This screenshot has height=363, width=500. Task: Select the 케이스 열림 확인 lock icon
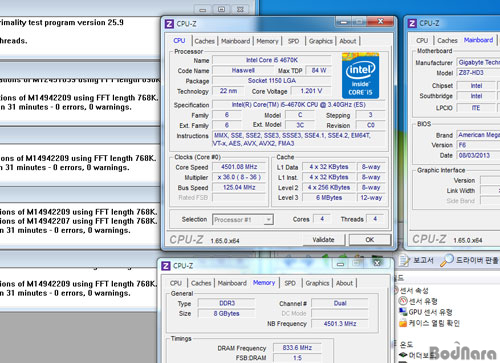click(x=403, y=323)
